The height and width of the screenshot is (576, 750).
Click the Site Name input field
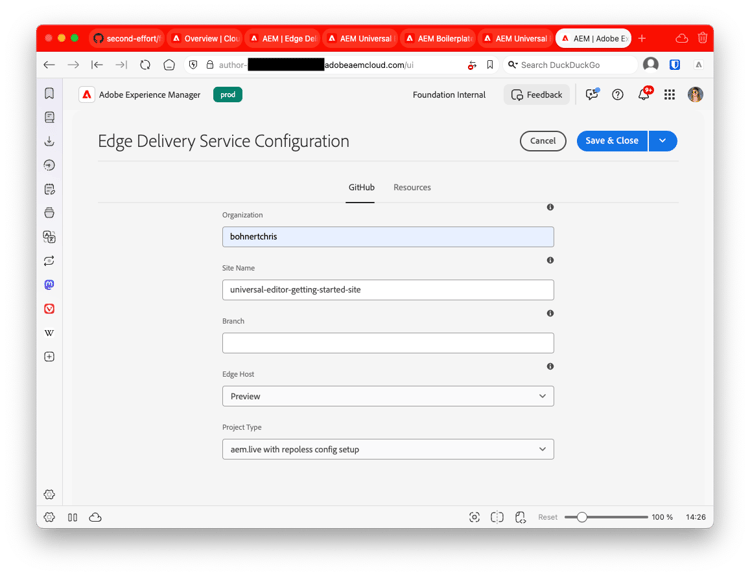(x=388, y=290)
